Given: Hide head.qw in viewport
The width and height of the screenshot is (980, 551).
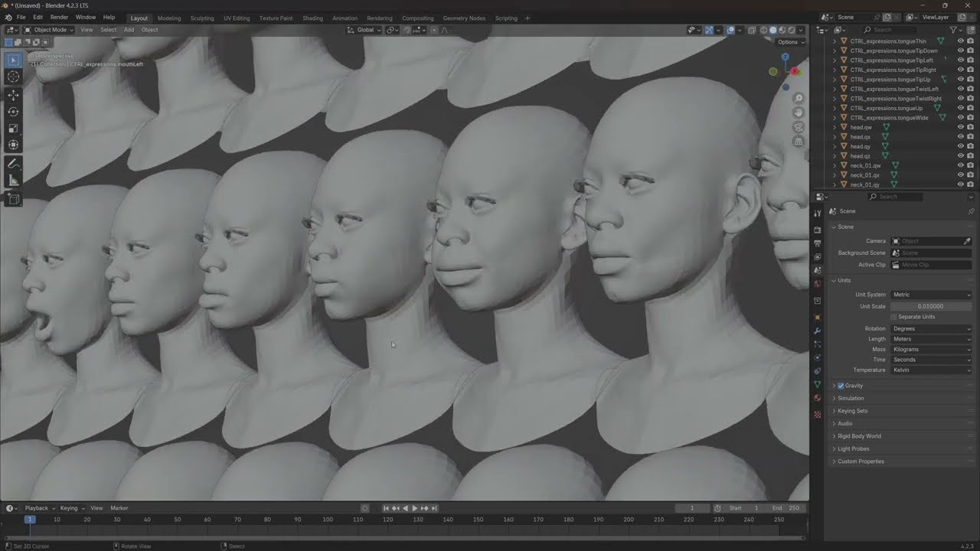Looking at the screenshot, I should click(961, 127).
